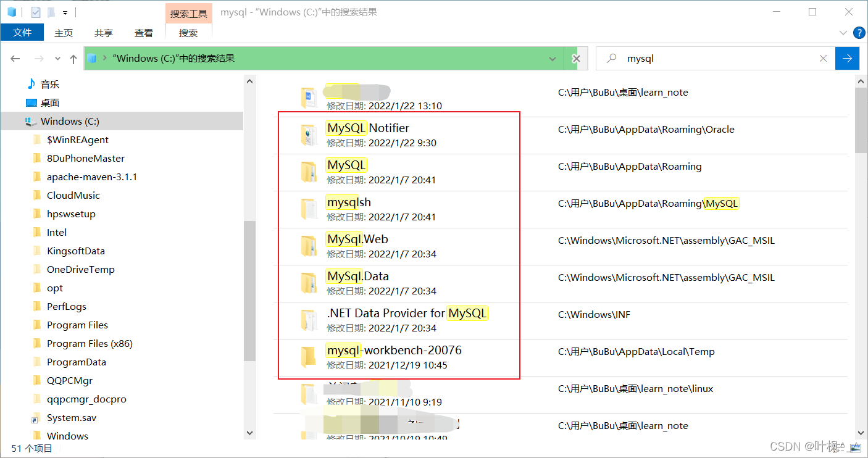Open the Program Files (x86) folder
The height and width of the screenshot is (458, 868).
click(x=90, y=343)
